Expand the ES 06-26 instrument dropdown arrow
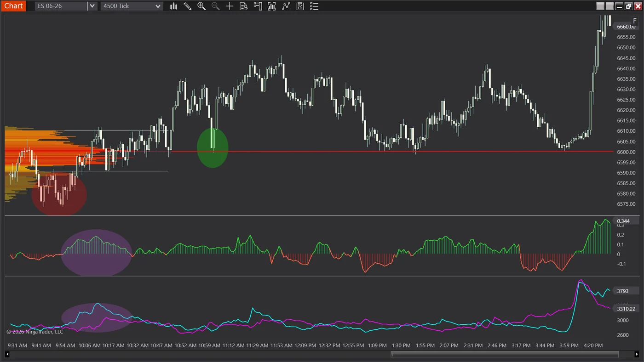The height and width of the screenshot is (362, 644). [x=92, y=6]
